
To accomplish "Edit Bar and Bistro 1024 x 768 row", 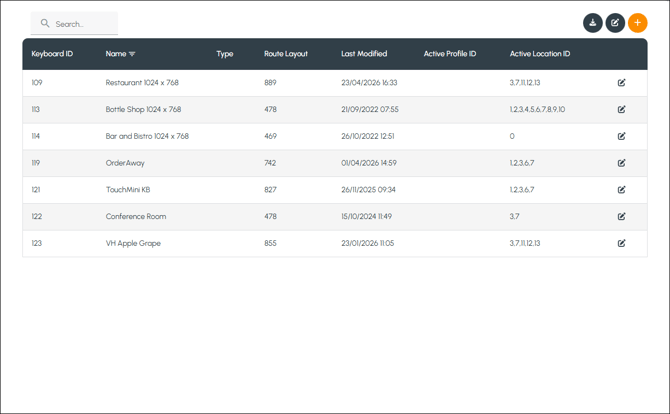I will [621, 136].
